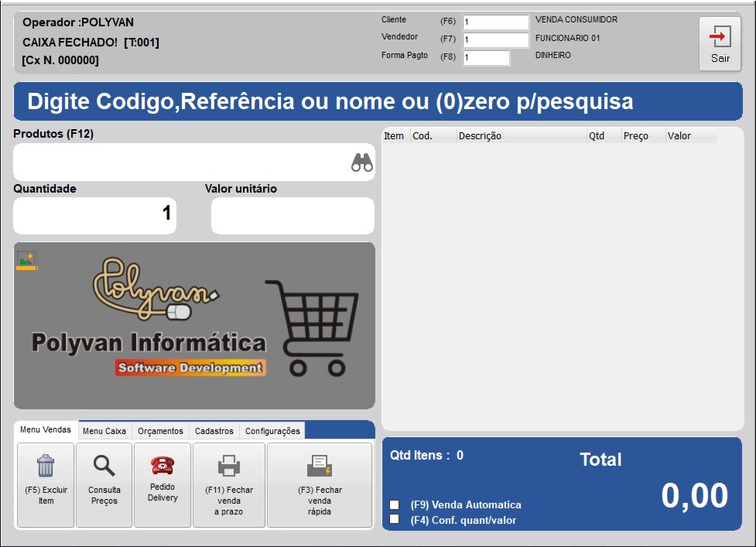Click the magnifier Consulta Preços icon
The image size is (756, 547).
tap(104, 466)
